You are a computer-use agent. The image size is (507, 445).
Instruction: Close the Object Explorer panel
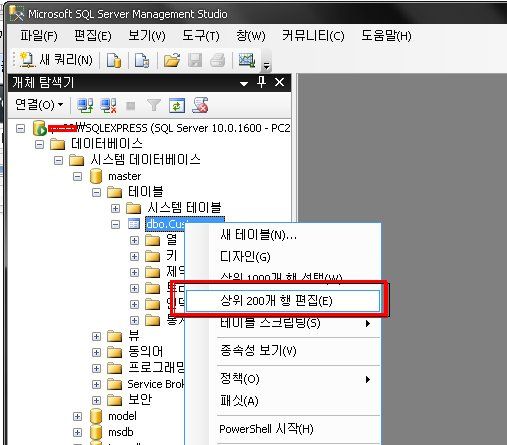pyautogui.click(x=279, y=82)
